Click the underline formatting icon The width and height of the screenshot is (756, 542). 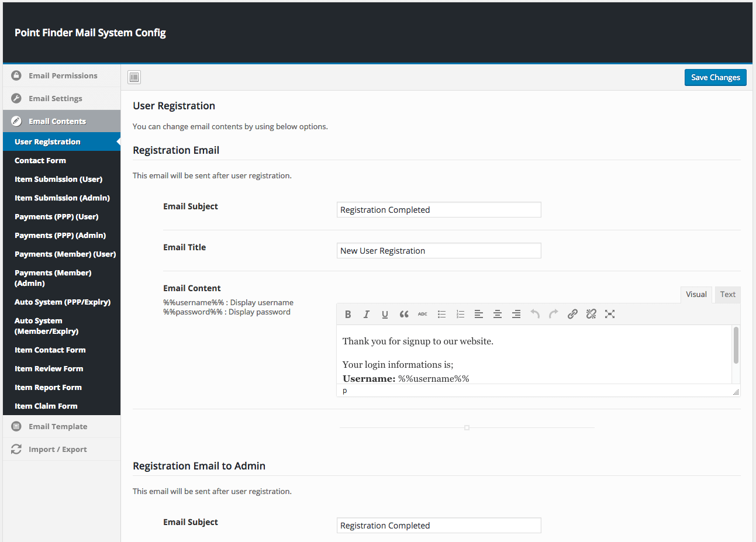pos(385,315)
